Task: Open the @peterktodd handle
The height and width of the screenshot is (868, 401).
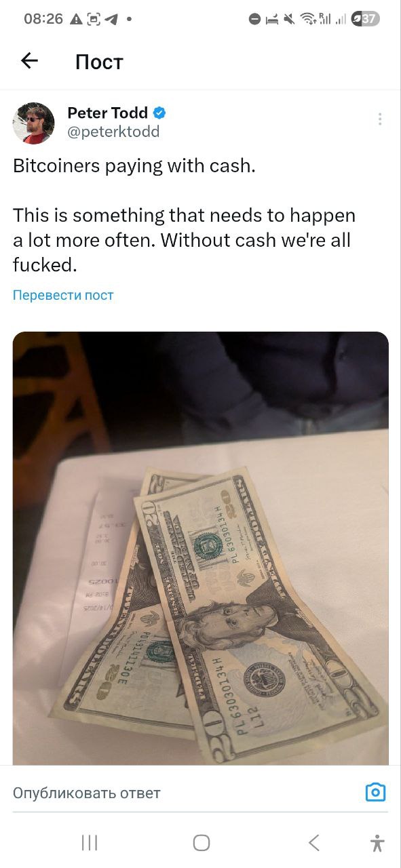Action: pos(113,132)
